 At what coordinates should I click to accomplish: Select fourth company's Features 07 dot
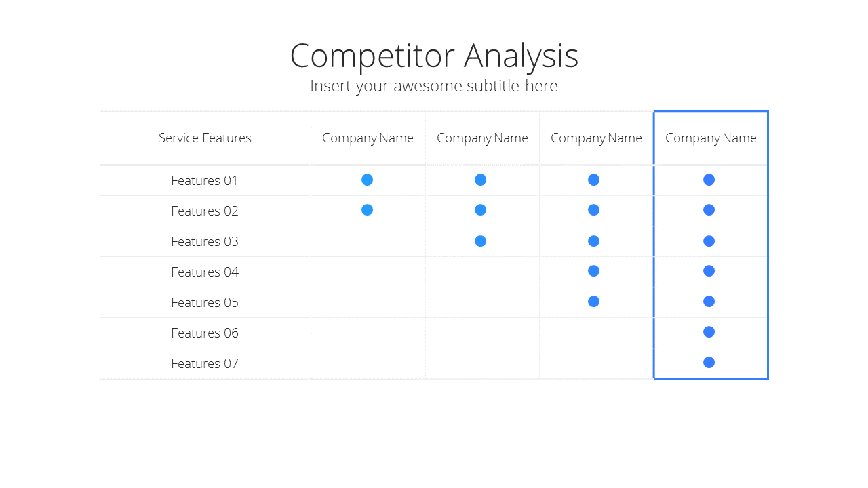(x=709, y=363)
